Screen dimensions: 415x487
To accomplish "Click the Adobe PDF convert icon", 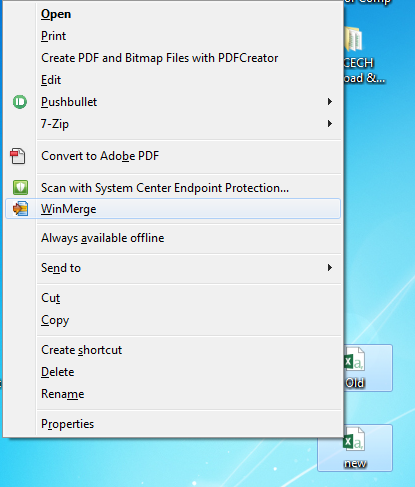I will coord(18,156).
